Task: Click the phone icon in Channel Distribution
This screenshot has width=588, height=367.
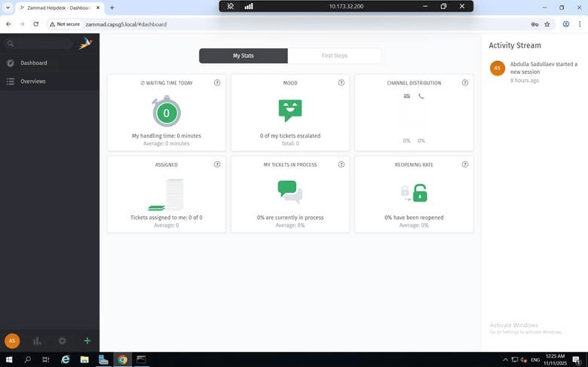Action: coord(421,96)
